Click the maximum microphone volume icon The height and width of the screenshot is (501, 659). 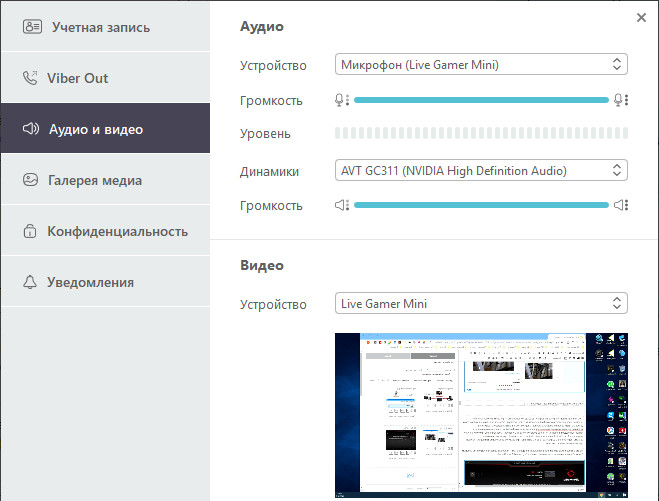621,100
